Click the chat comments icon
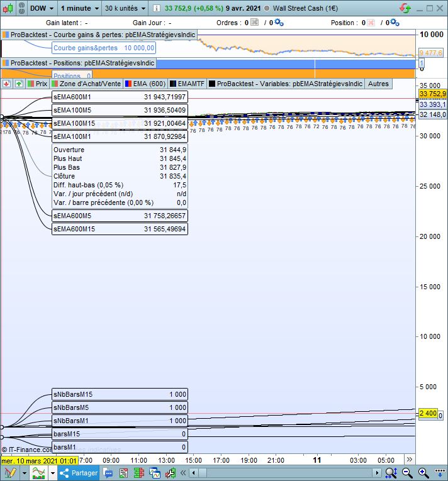 click(x=108, y=473)
